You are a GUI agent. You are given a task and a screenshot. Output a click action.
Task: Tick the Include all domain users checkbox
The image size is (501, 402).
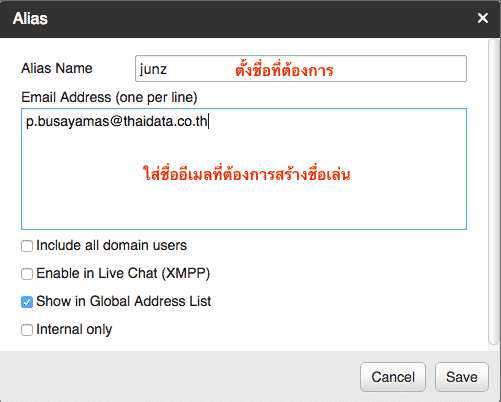tap(27, 246)
